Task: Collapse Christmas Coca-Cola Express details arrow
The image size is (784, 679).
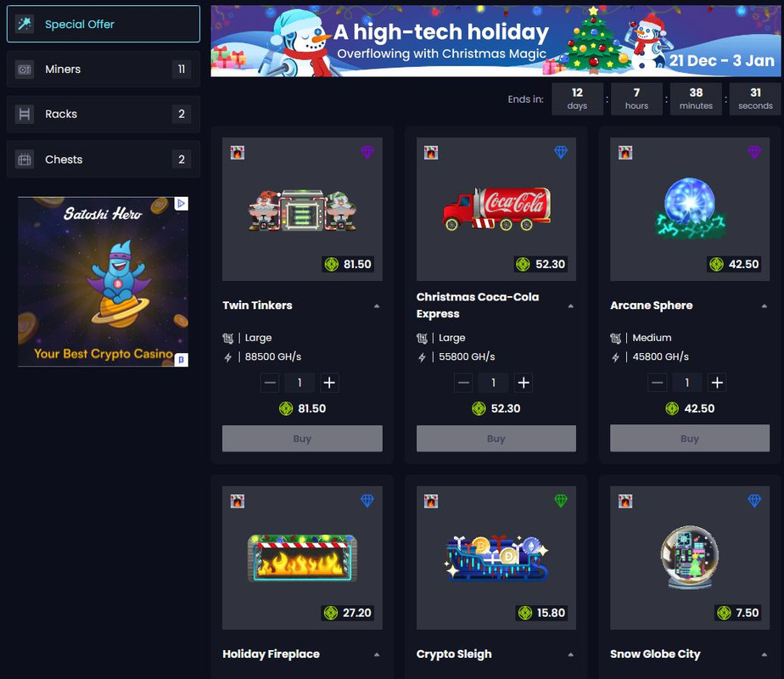Action: tap(571, 306)
